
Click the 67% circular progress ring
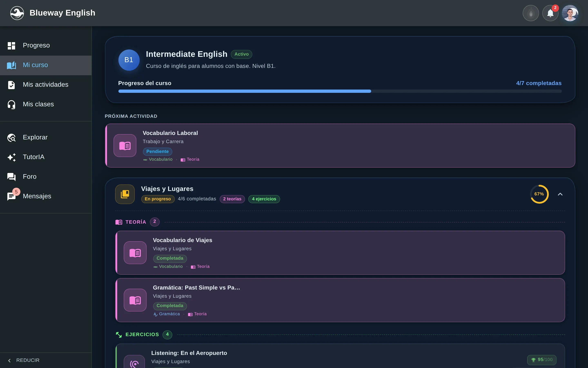(x=539, y=194)
